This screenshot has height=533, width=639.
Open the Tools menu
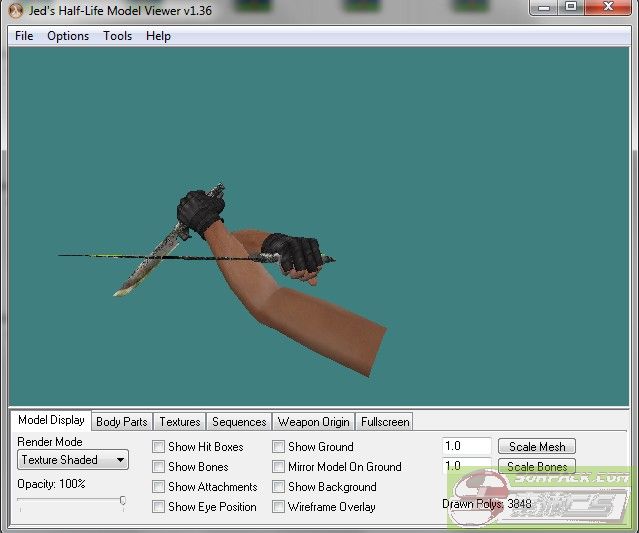[x=117, y=36]
